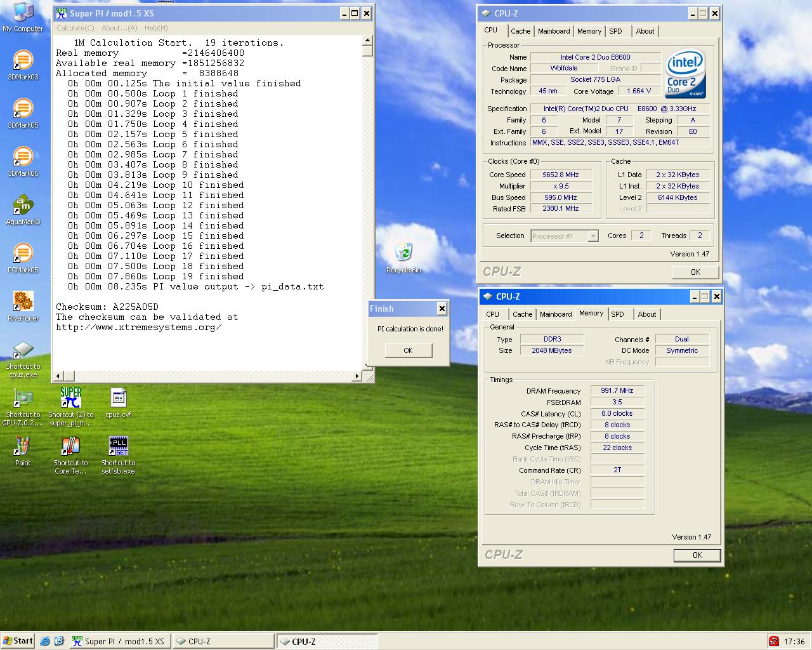Click the Intel Core 2 Duo logo
Viewport: 812px width, 650px height.
click(x=686, y=74)
